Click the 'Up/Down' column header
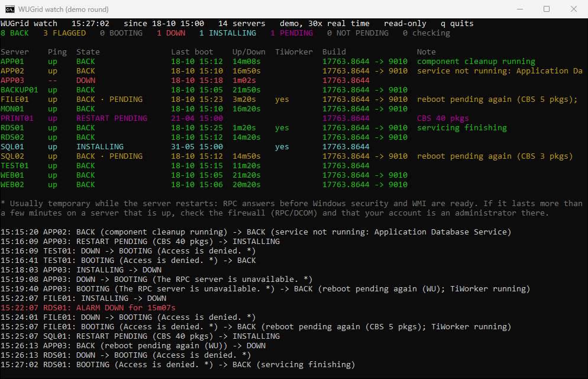588x379 pixels. pyautogui.click(x=249, y=52)
